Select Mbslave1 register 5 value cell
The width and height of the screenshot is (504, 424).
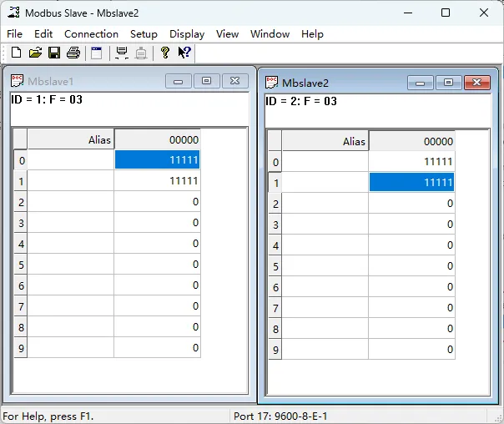(x=157, y=265)
